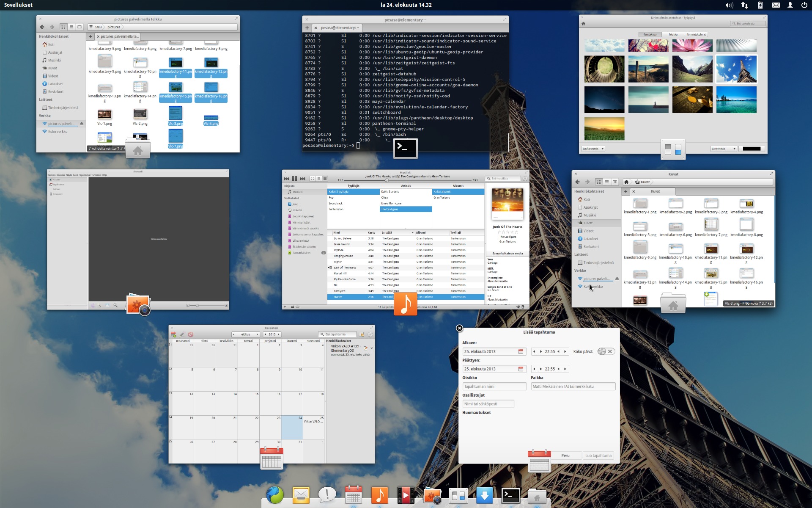Screen dimensions: 812x508
Task: Close the Lisää tapahtuma dialog
Action: point(459,328)
